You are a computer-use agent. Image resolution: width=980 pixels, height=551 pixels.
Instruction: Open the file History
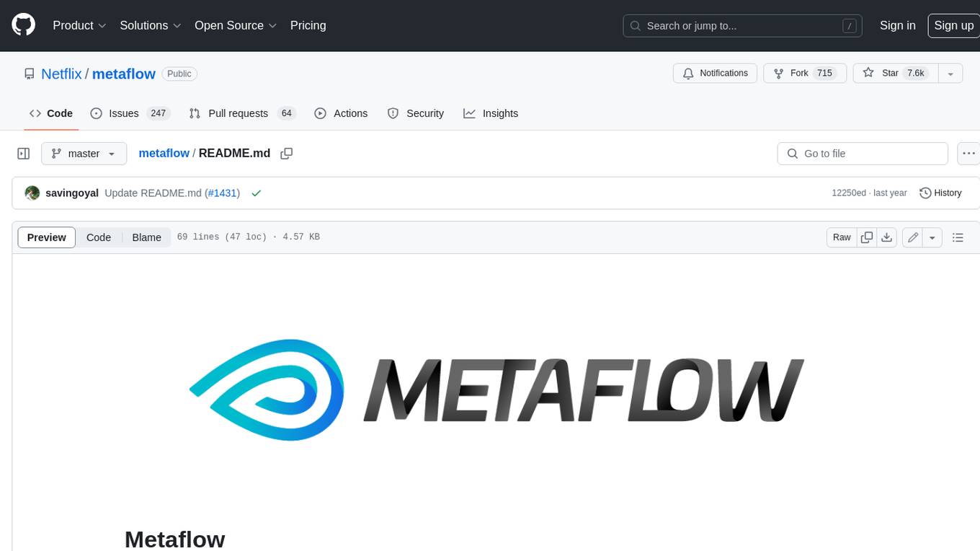point(940,193)
